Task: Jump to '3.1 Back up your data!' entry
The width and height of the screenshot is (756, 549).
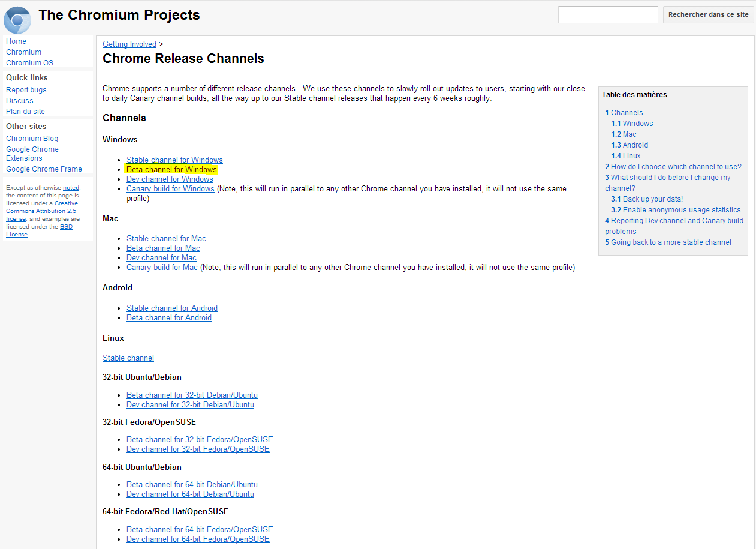Action: (647, 199)
